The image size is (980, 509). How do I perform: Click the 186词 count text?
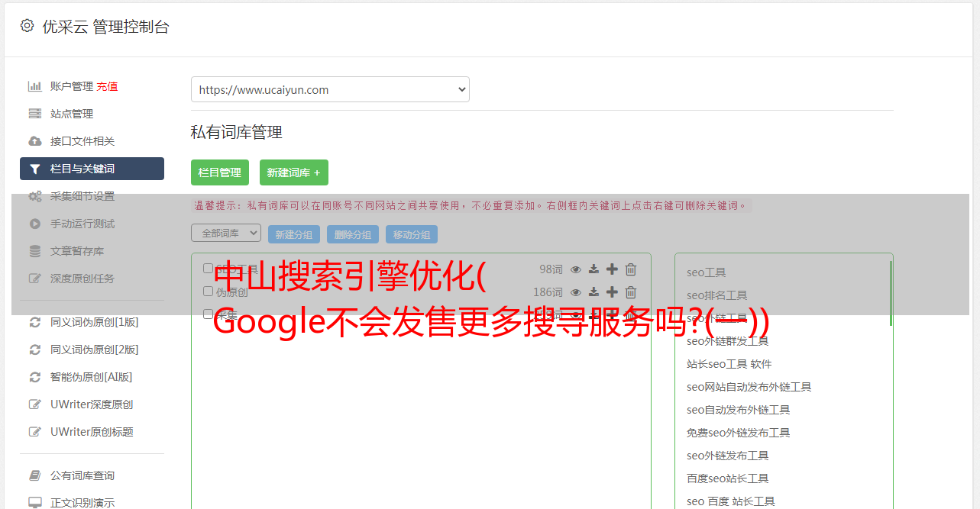[548, 292]
